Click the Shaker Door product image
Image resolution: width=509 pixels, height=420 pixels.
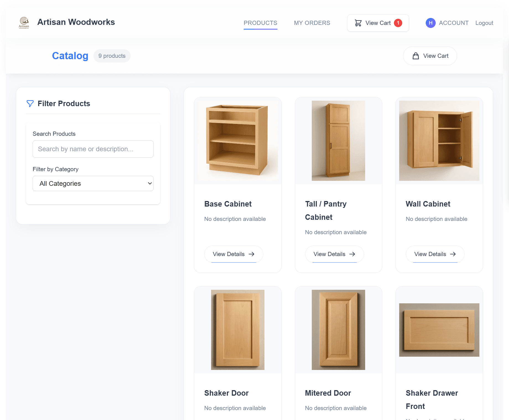point(237,330)
